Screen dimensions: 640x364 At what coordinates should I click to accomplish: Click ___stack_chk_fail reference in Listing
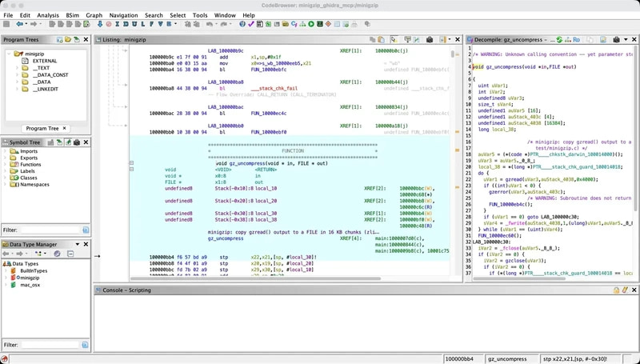pos(274,89)
